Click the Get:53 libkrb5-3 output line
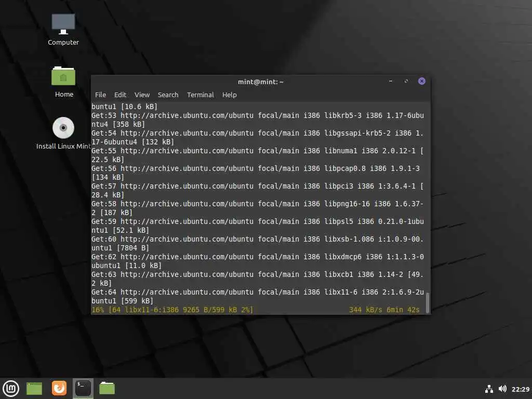This screenshot has width=532, height=399. pyautogui.click(x=258, y=115)
